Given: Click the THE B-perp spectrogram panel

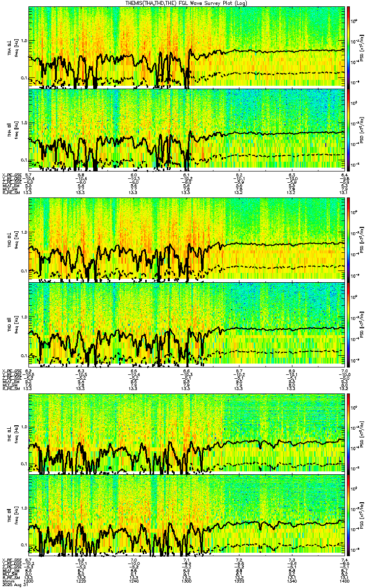Looking at the screenshot, I should [x=187, y=433].
